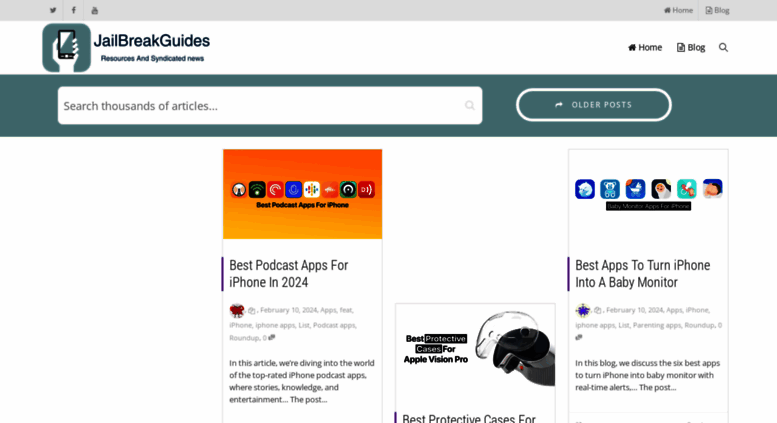Image resolution: width=777 pixels, height=423 pixels.
Task: Click the baby monitor post author avatar
Action: coord(583,310)
